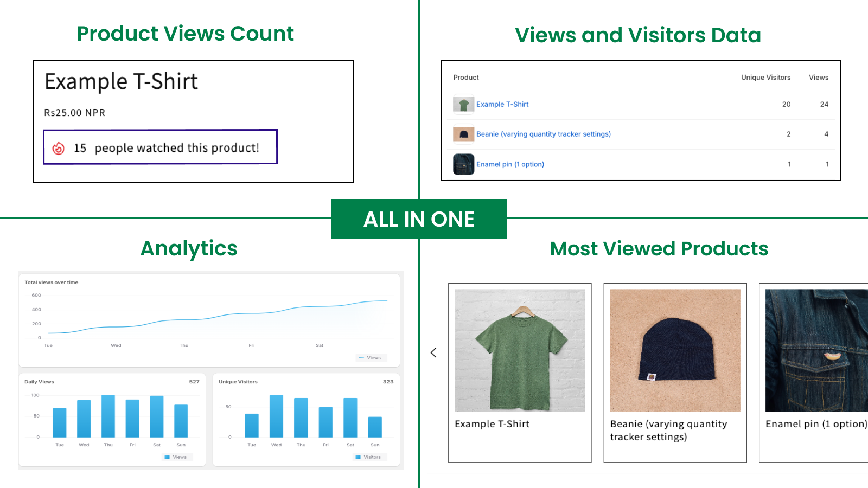Sort the table by Unique Visitors header
Image resolution: width=868 pixels, height=488 pixels.
click(x=765, y=77)
